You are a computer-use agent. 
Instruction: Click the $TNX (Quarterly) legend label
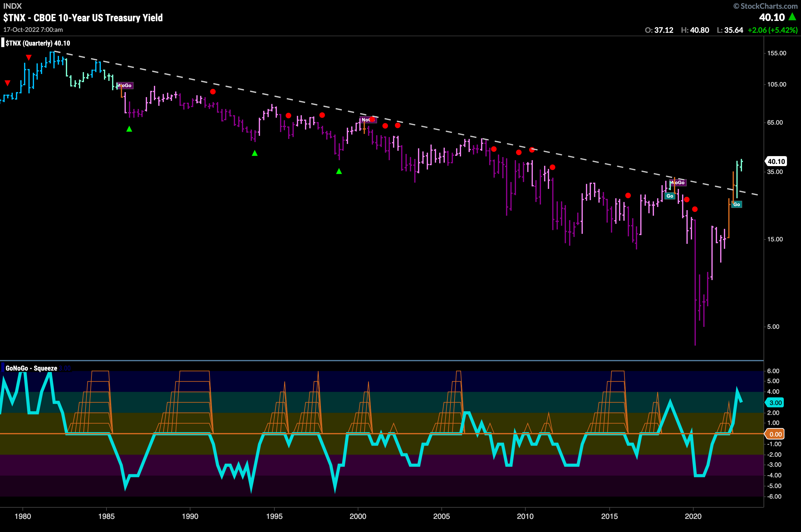[x=38, y=43]
